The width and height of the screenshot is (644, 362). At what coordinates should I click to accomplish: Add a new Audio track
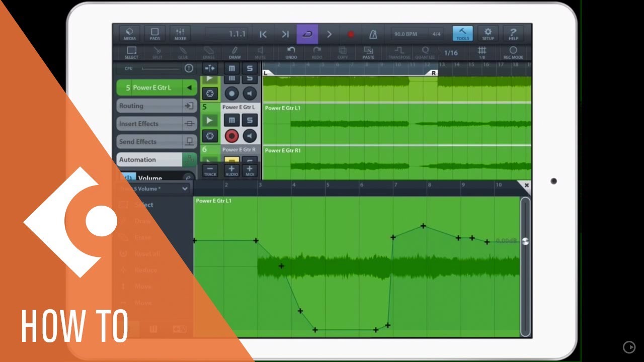click(231, 171)
